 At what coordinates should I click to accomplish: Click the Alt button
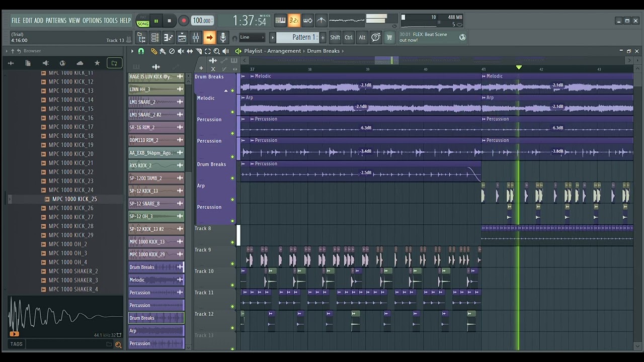click(x=362, y=37)
